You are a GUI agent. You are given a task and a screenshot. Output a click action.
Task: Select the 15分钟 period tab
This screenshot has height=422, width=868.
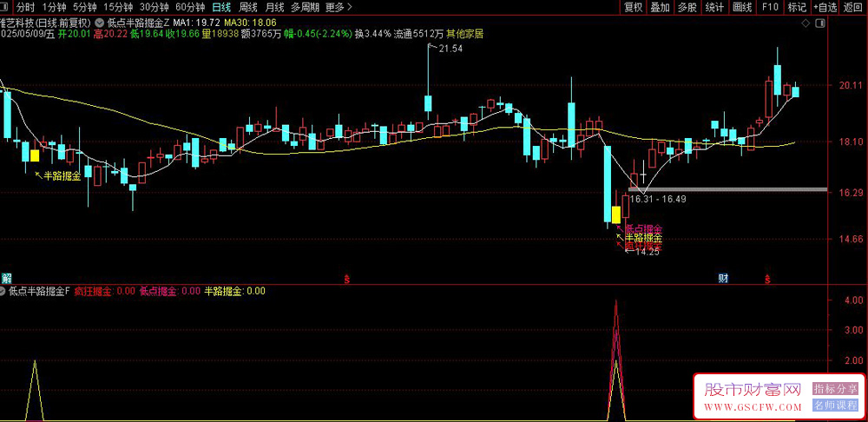[118, 7]
